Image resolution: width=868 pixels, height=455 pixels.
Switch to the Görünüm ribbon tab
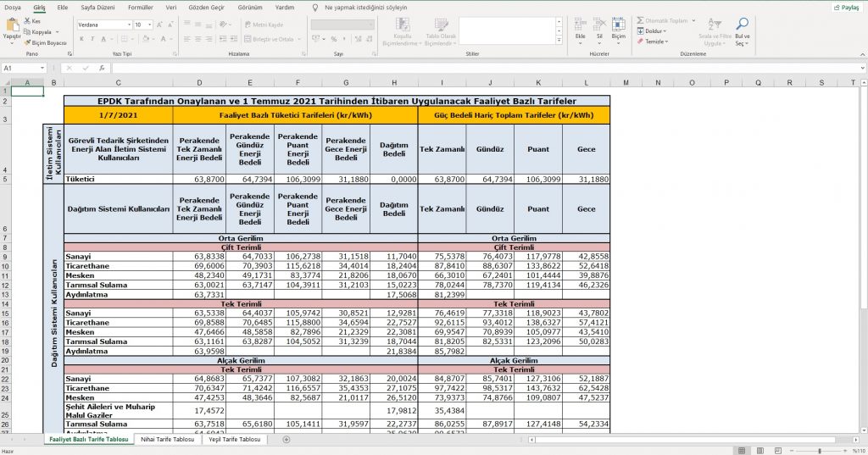pos(250,8)
